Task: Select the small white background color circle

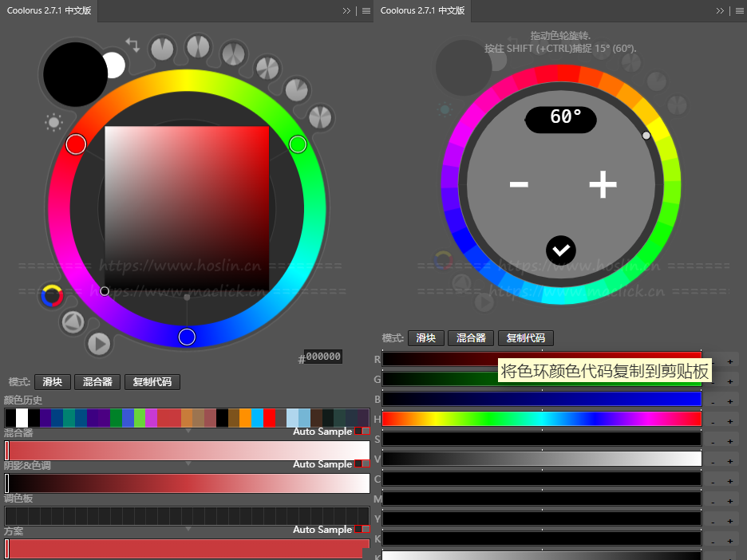Action: tap(114, 65)
